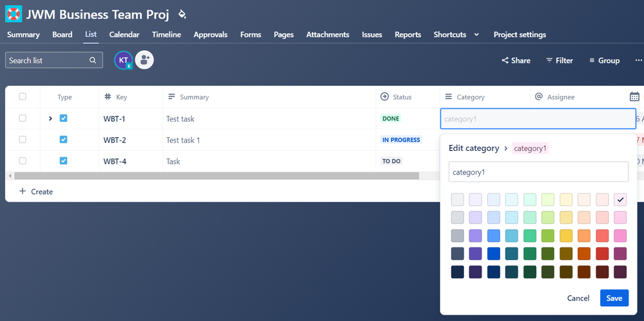Open the KT user avatar
This screenshot has width=644, height=321.
(123, 60)
